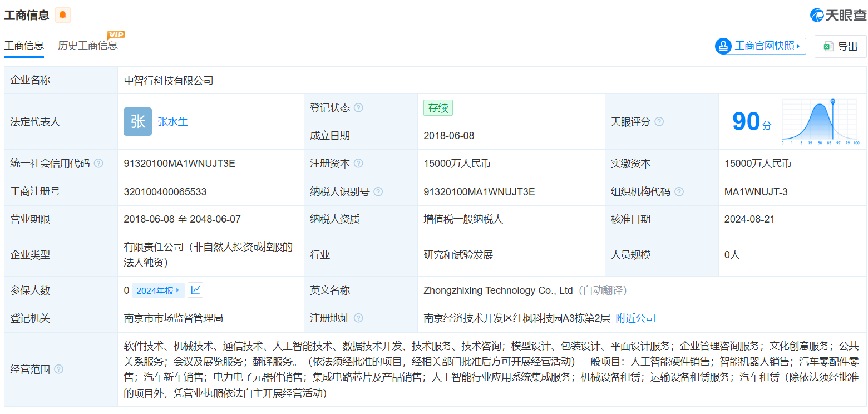The width and height of the screenshot is (868, 414).
Task: Select the 工商信息 tab
Action: tap(23, 45)
